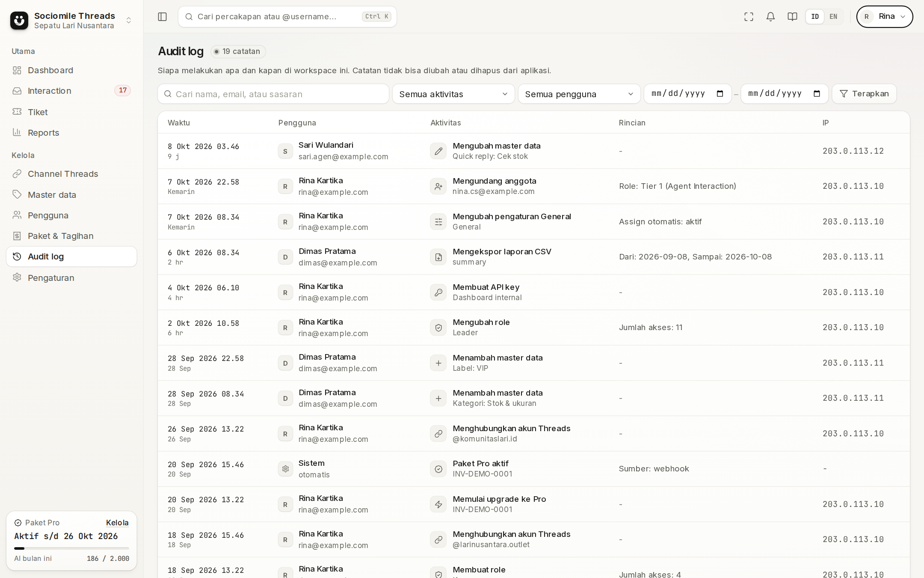Screen dimensions: 924x578
Task: Open Pengaturan in sidebar
Action: point(71,278)
